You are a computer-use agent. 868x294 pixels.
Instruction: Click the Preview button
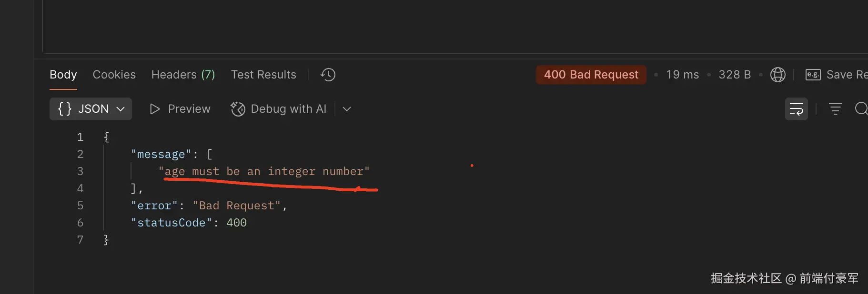180,109
